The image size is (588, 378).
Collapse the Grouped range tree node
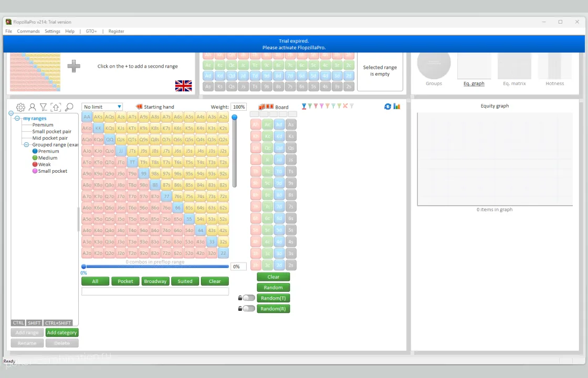coord(27,144)
